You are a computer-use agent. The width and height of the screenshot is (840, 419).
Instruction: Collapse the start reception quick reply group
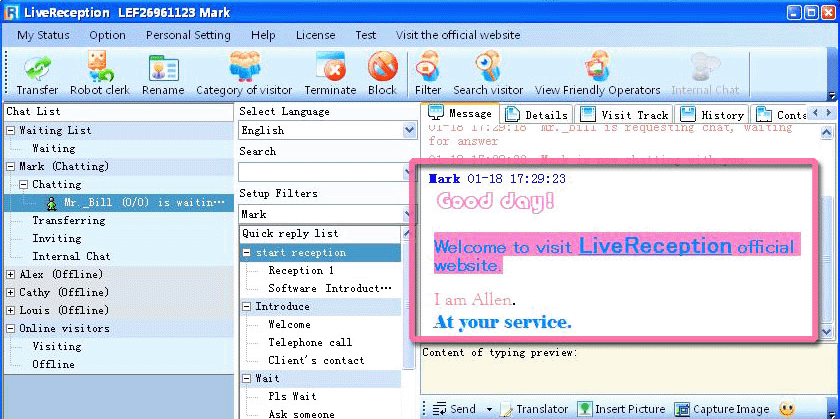[246, 252]
